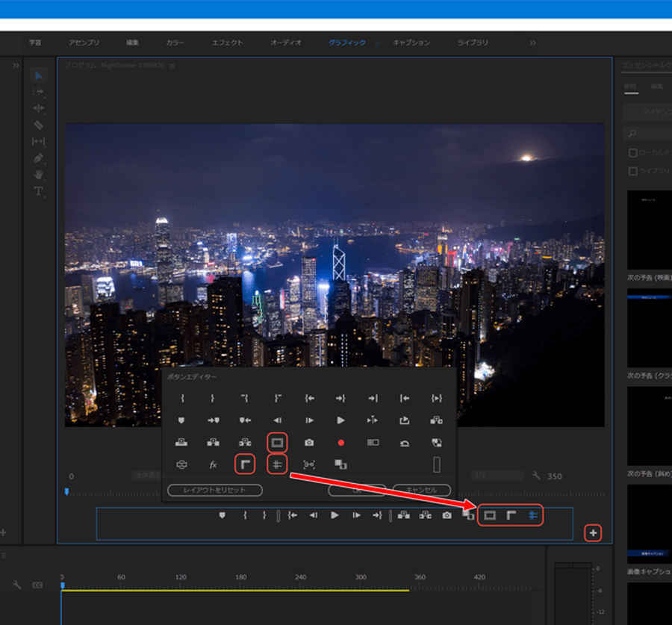The height and width of the screenshot is (625, 672).
Task: Select the Hand tool
Action: [39, 175]
